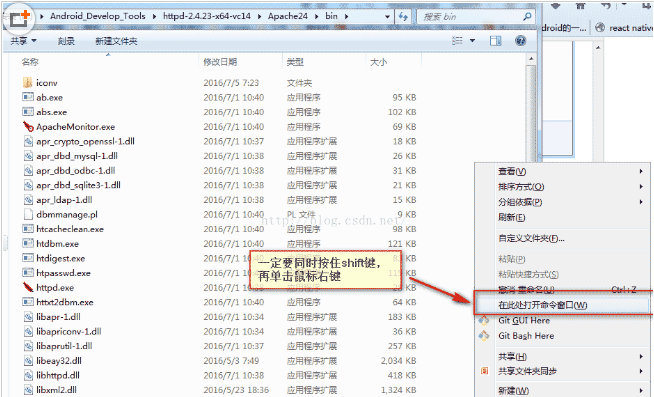Image resolution: width=654 pixels, height=397 pixels.
Task: Click file list scrollbar up arrow
Action: (x=531, y=59)
